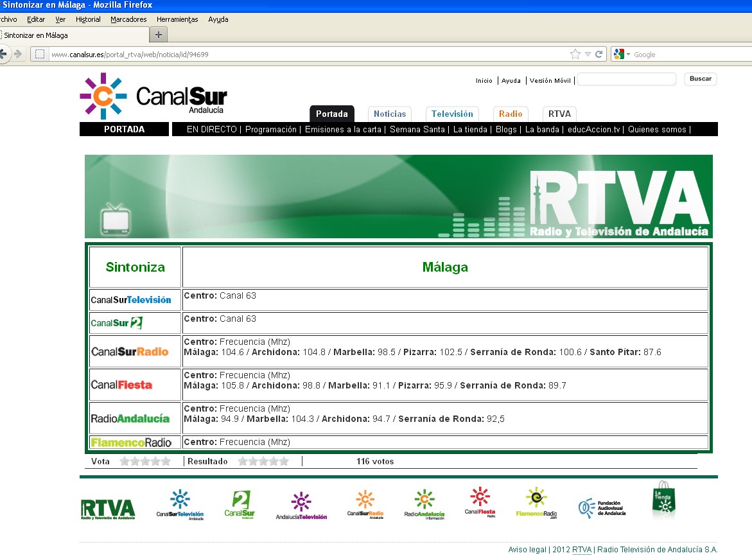Click the Flamenco Radio footer logo
The height and width of the screenshot is (560, 752).
536,503
